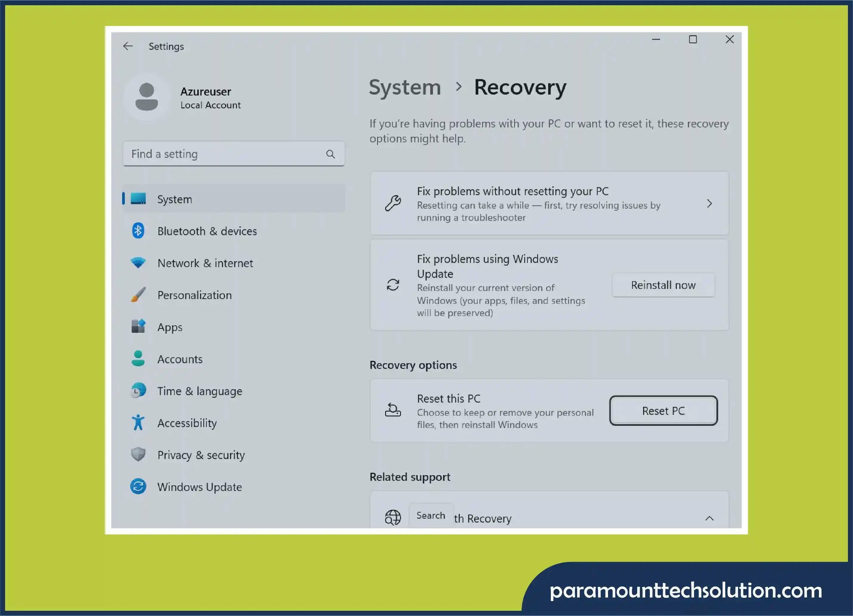Click the Find a setting search box

click(233, 154)
